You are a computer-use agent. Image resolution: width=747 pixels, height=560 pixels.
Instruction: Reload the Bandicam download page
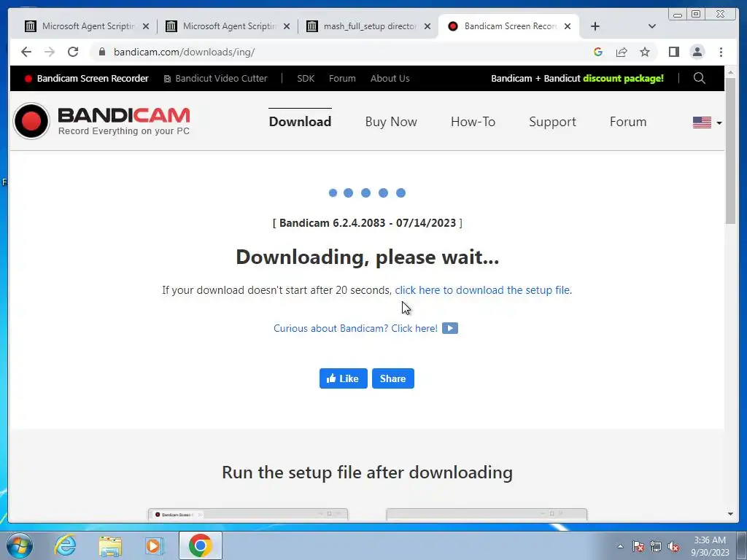click(x=73, y=52)
